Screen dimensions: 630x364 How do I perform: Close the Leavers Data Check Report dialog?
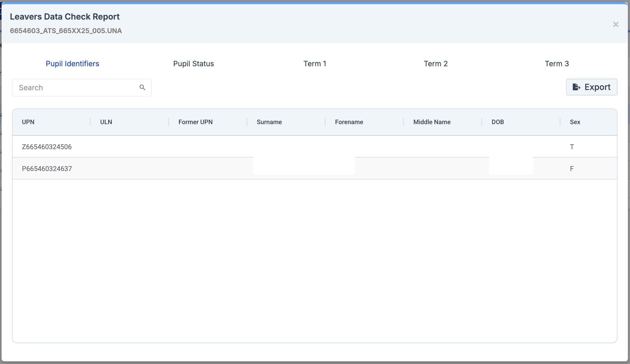coord(616,25)
